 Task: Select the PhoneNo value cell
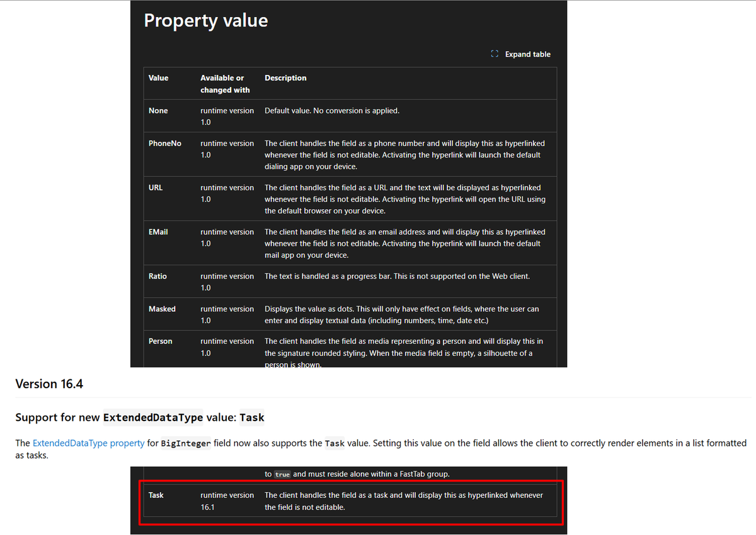165,144
